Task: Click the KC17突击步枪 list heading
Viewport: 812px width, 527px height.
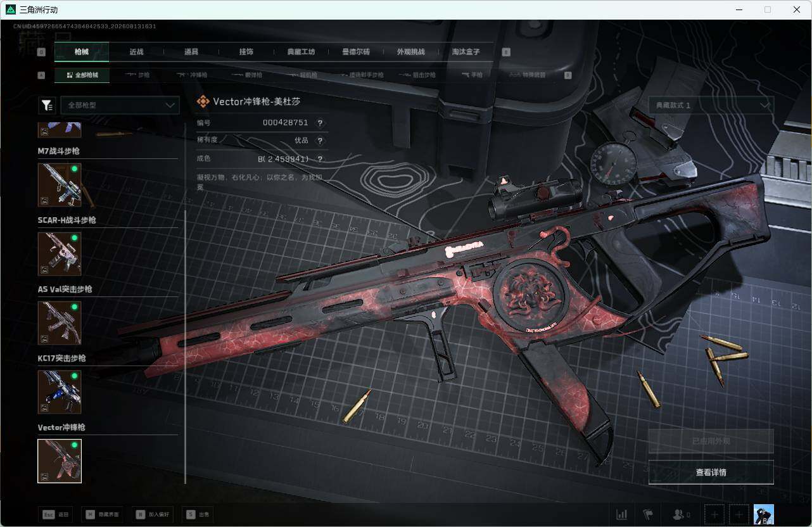Action: [62, 358]
